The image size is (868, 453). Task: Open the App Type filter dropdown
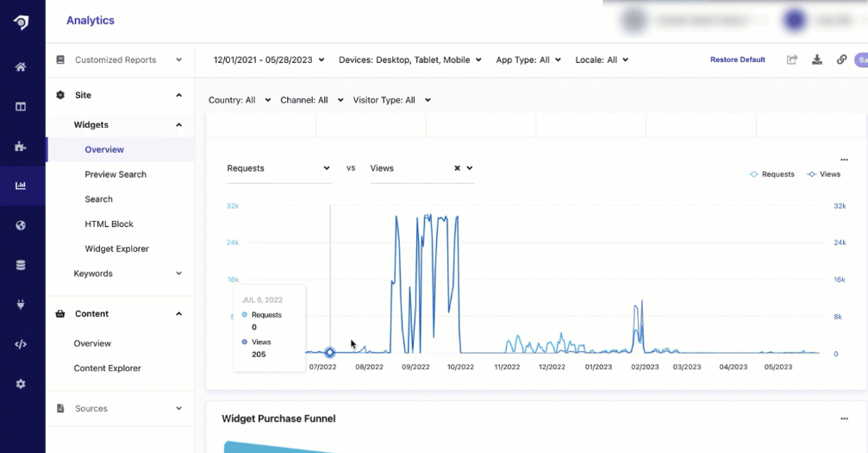coord(528,60)
